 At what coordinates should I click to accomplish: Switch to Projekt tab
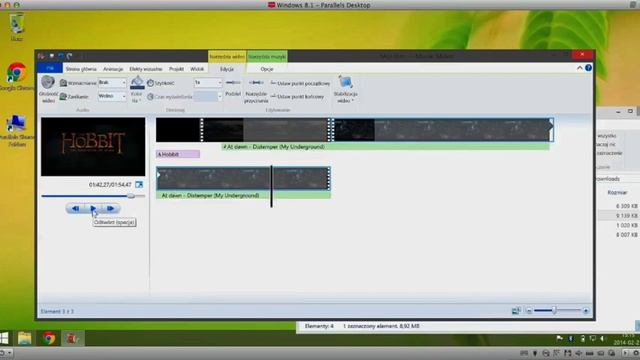click(x=176, y=69)
